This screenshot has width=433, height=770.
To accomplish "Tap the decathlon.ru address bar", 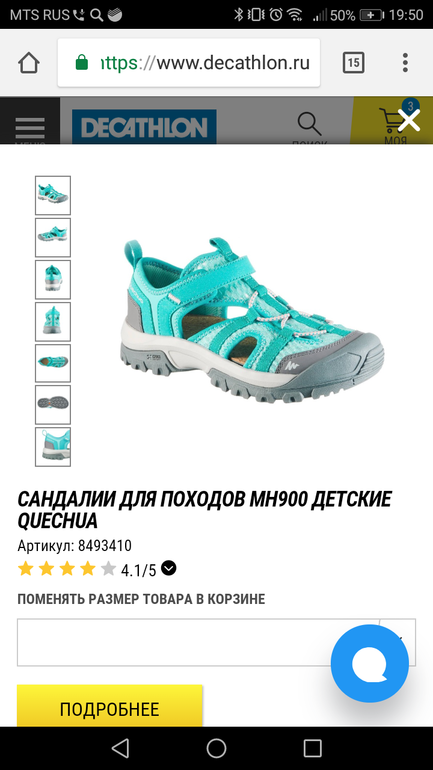I will (189, 63).
